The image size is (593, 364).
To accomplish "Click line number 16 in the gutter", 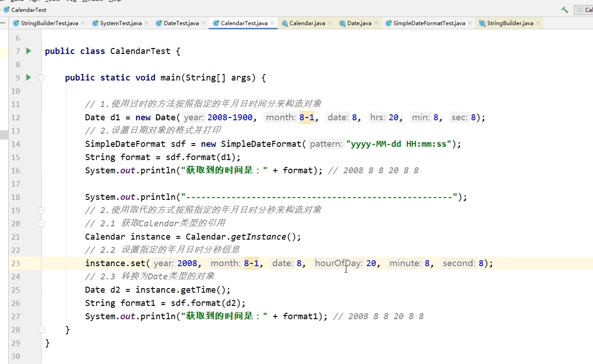I will [x=15, y=171].
